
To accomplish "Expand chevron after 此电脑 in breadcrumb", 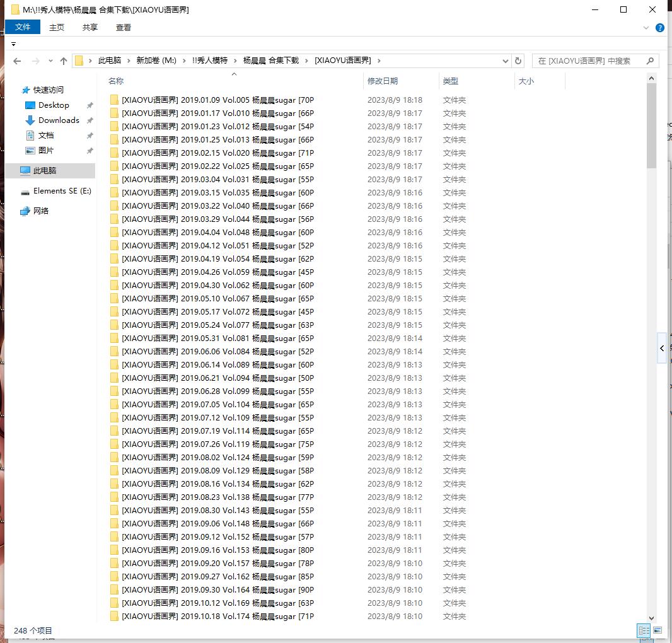I will (x=129, y=61).
